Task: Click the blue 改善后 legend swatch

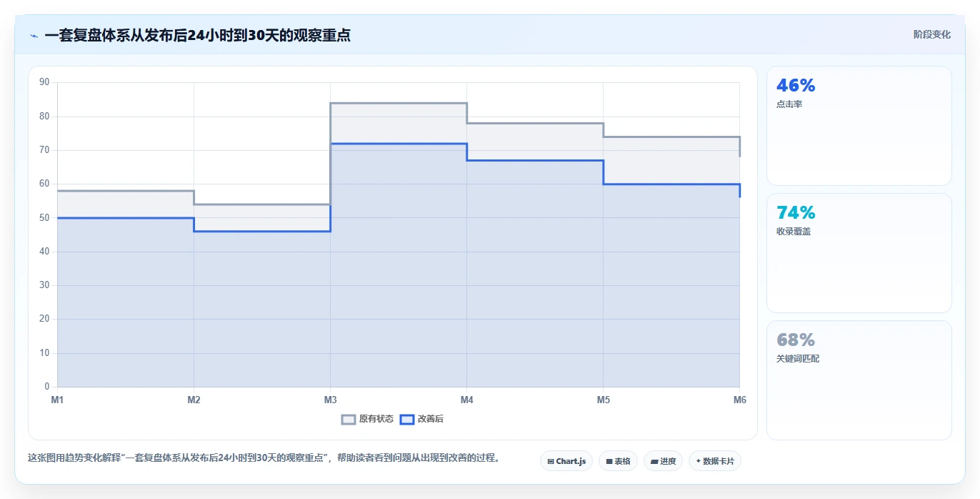Action: pos(406,419)
